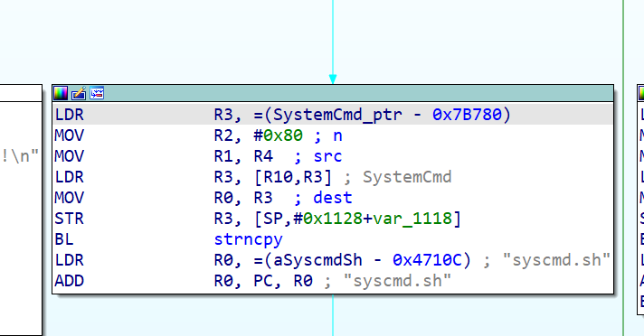Click the graph node title bar
Viewport: 644px width, 336px height.
click(x=333, y=94)
